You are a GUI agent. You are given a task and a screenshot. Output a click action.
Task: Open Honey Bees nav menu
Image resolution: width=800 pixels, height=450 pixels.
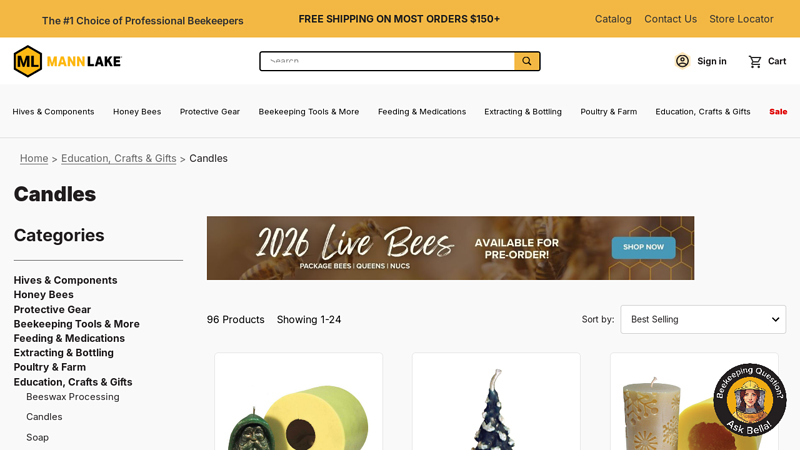137,111
